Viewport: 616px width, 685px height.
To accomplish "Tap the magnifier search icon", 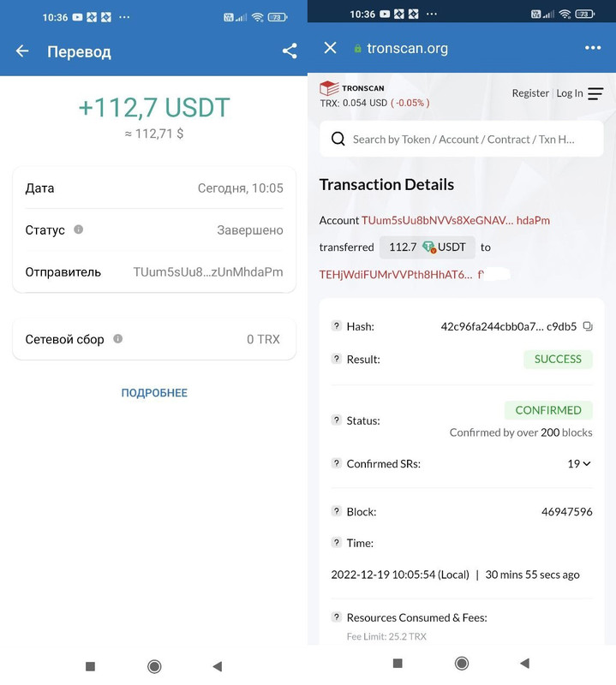I will click(338, 139).
